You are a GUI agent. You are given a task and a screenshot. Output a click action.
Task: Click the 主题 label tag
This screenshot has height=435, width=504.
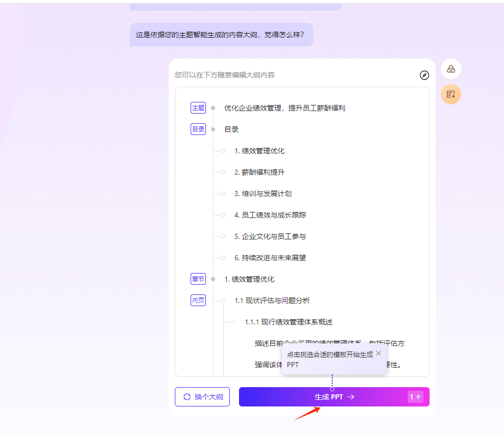198,107
